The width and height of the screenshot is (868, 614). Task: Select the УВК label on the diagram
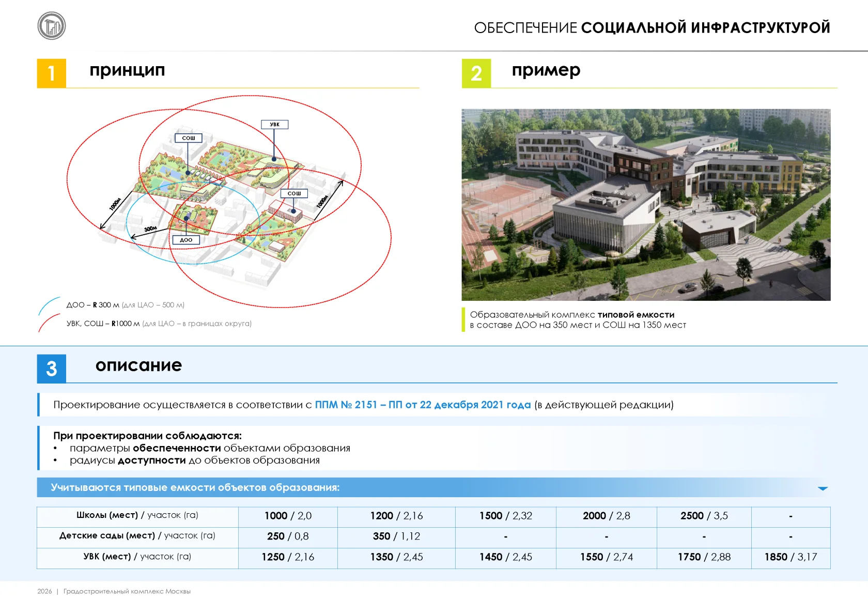[x=274, y=125]
